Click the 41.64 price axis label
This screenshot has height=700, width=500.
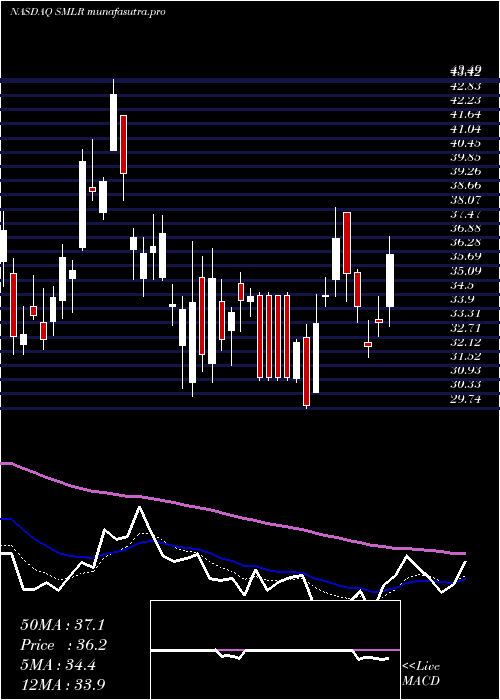pyautogui.click(x=466, y=115)
